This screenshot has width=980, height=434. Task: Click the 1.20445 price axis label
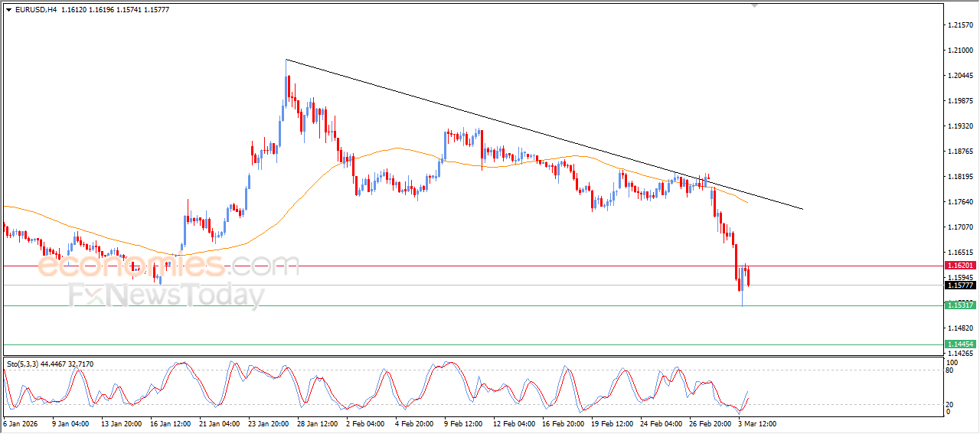(x=960, y=76)
